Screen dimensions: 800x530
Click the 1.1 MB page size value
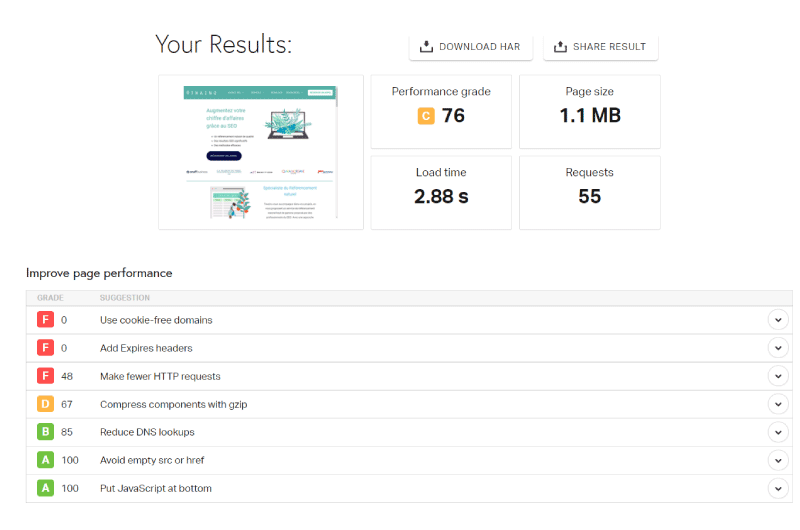click(590, 115)
